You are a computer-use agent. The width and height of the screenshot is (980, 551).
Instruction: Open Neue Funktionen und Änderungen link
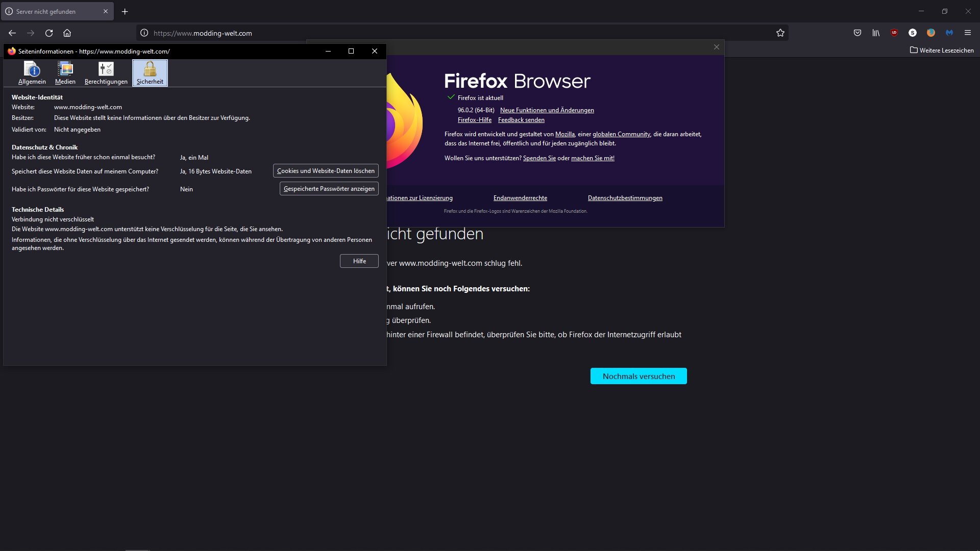(x=547, y=110)
